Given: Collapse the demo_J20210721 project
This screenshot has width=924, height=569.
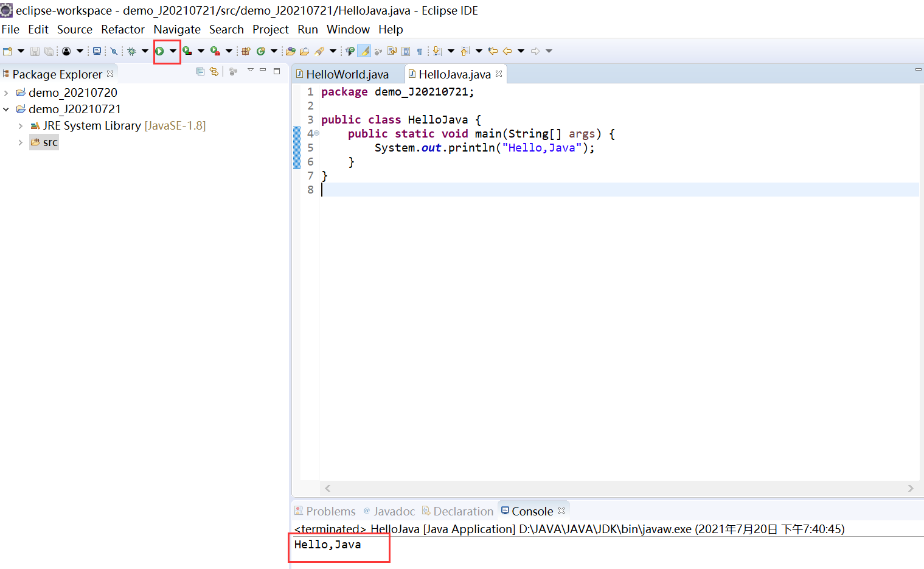Looking at the screenshot, I should [6, 110].
